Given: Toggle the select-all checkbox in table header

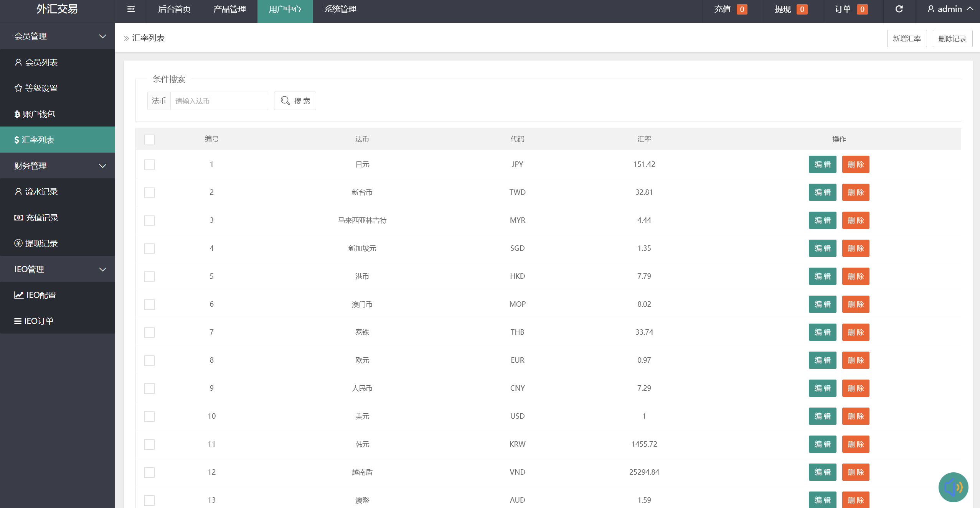Looking at the screenshot, I should [149, 140].
